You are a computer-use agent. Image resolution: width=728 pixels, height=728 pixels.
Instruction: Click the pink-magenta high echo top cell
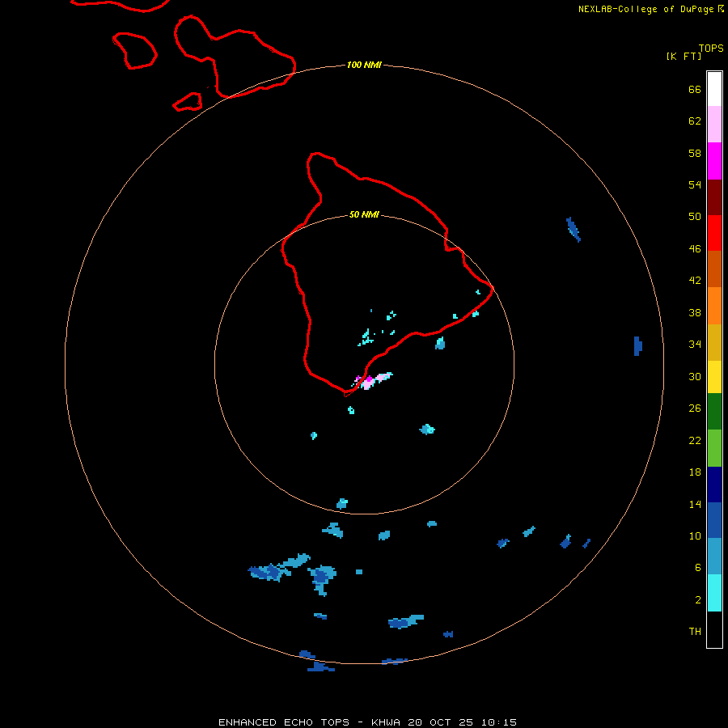[373, 381]
